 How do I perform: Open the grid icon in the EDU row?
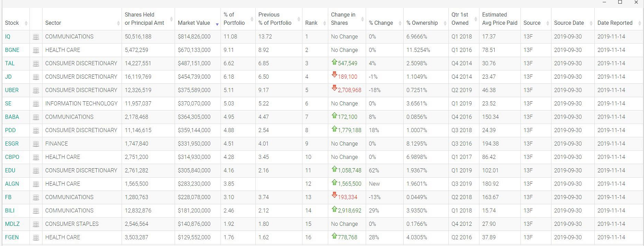click(36, 171)
